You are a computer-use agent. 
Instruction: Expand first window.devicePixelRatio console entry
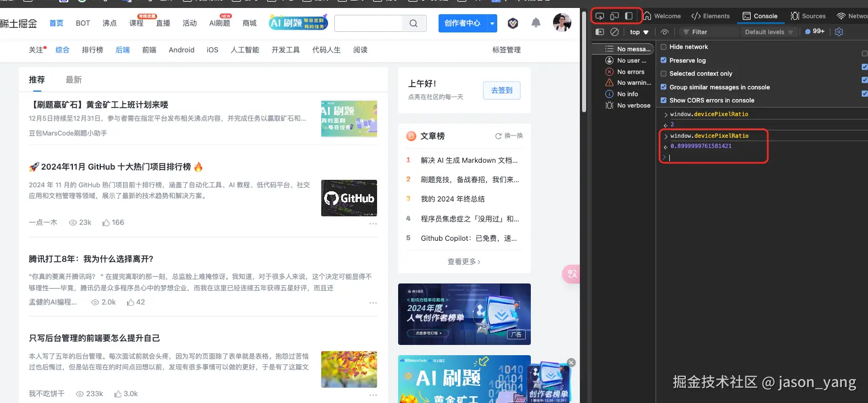[x=666, y=114]
